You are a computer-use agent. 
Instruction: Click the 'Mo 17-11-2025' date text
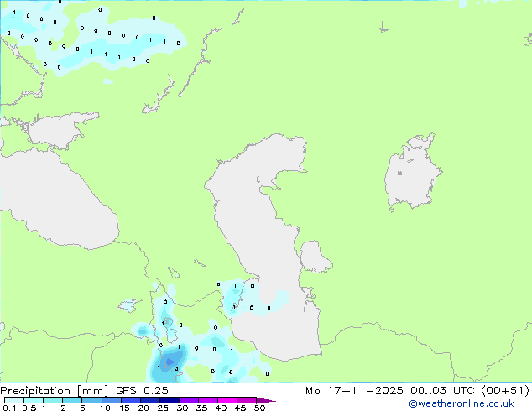point(354,391)
